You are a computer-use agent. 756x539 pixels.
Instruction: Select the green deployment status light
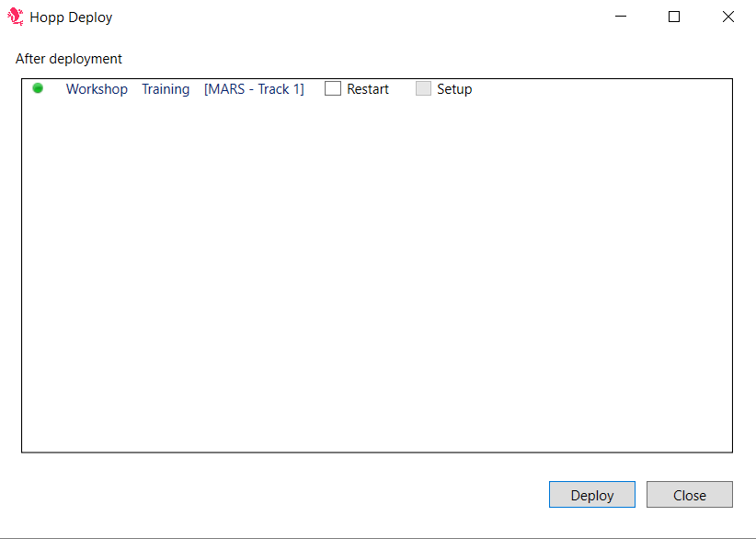click(x=38, y=88)
